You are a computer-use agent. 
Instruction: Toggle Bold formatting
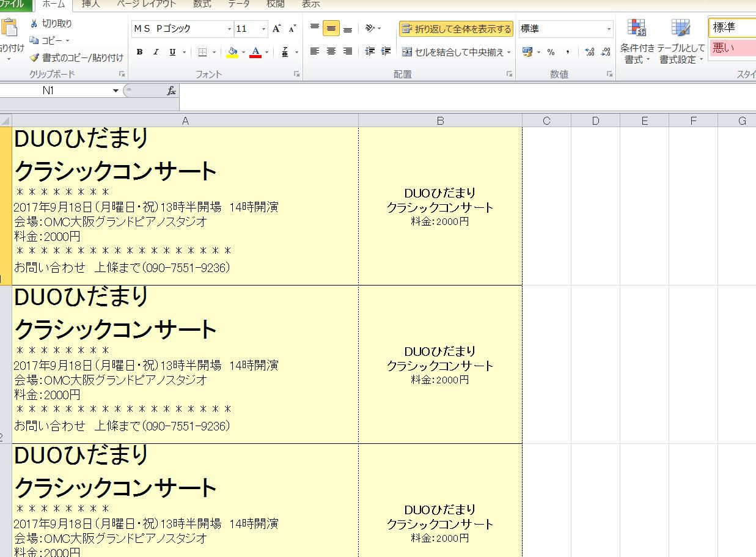click(139, 53)
